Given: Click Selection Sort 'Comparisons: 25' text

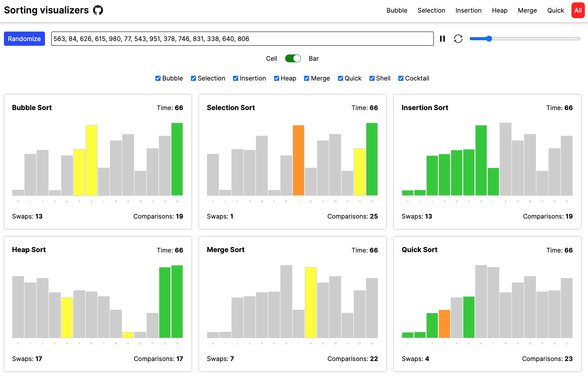Looking at the screenshot, I should [x=353, y=216].
